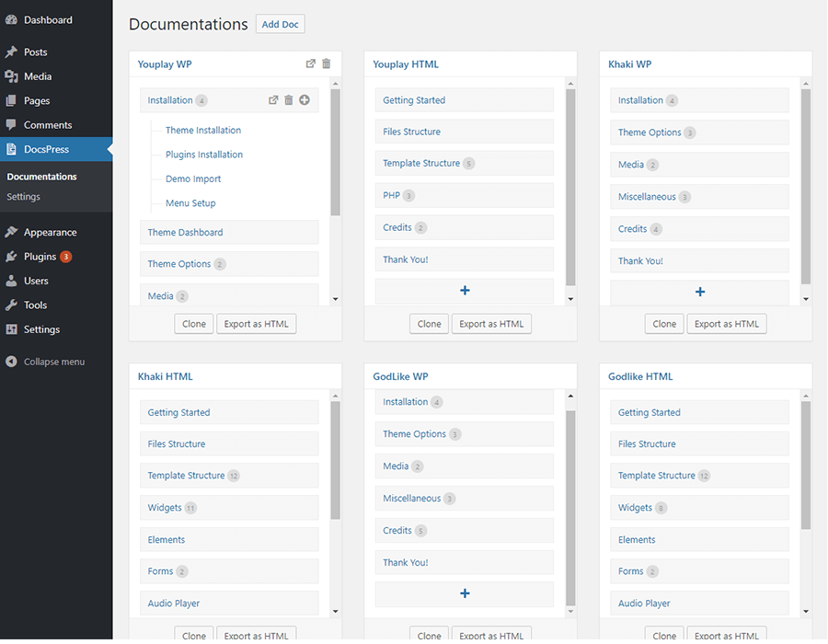
Task: Expand Theme Options in Youplay WP
Action: click(x=229, y=264)
